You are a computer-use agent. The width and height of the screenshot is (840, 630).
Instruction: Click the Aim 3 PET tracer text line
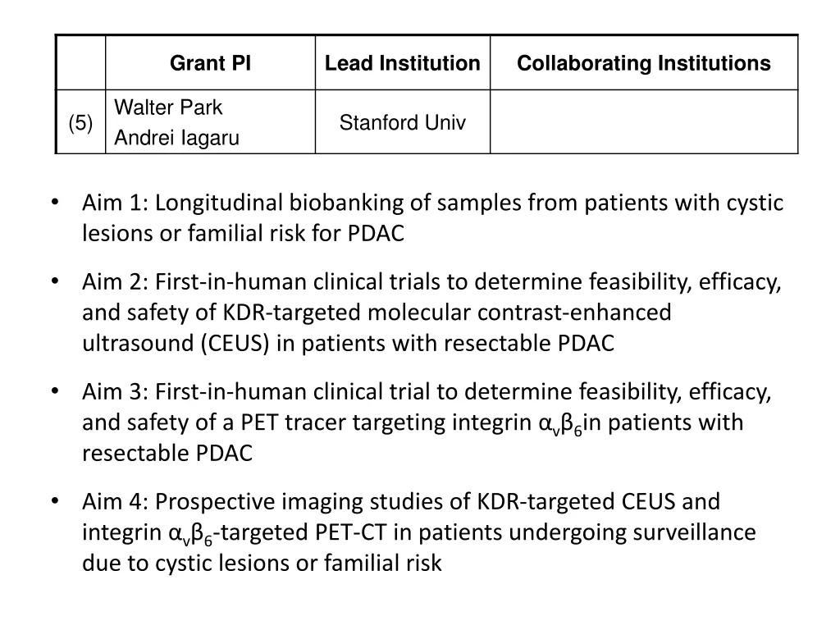point(413,423)
